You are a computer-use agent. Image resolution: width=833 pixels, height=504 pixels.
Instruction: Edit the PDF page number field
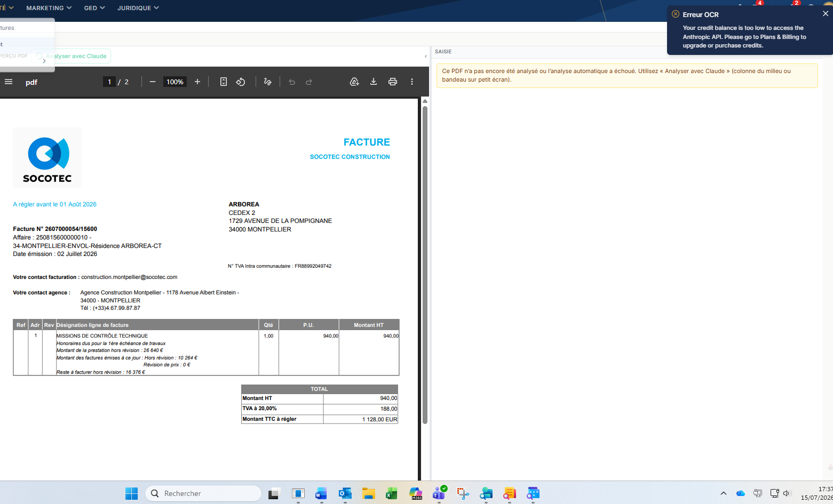coord(109,82)
